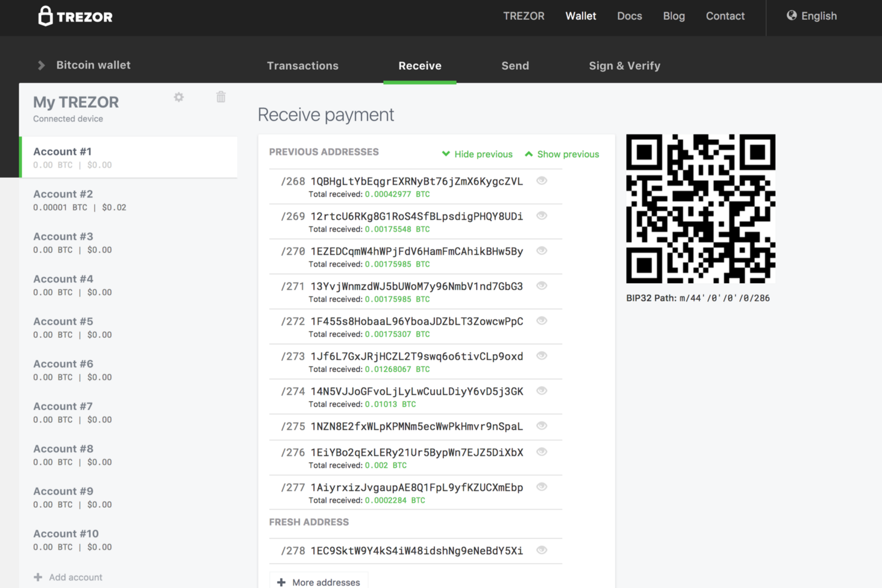Image resolution: width=882 pixels, height=588 pixels.
Task: Click Total received 0.01268067 BTC
Action: 369,369
